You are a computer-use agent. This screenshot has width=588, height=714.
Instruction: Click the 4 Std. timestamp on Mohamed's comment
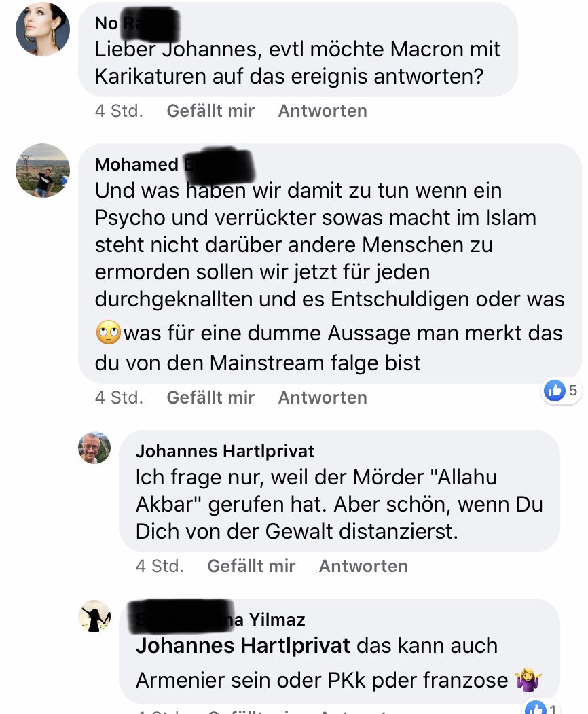(119, 397)
